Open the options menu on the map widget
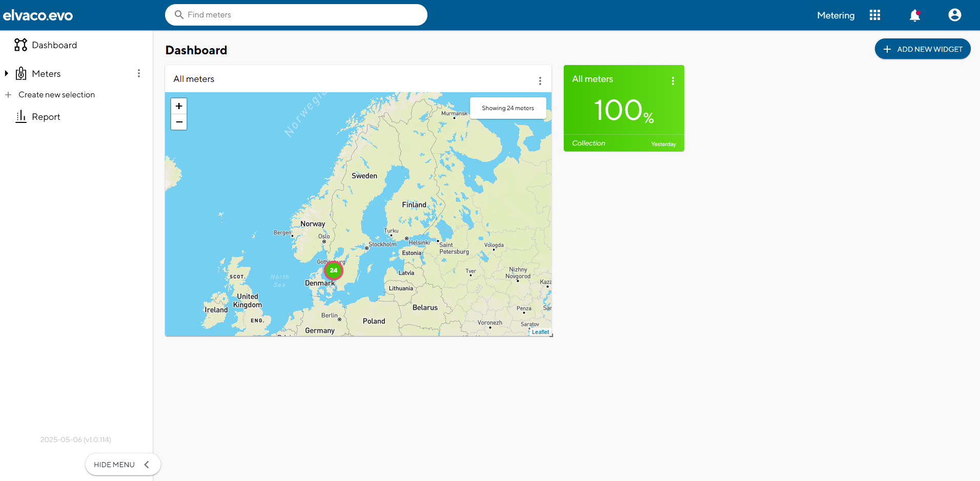This screenshot has height=481, width=980. [x=540, y=80]
